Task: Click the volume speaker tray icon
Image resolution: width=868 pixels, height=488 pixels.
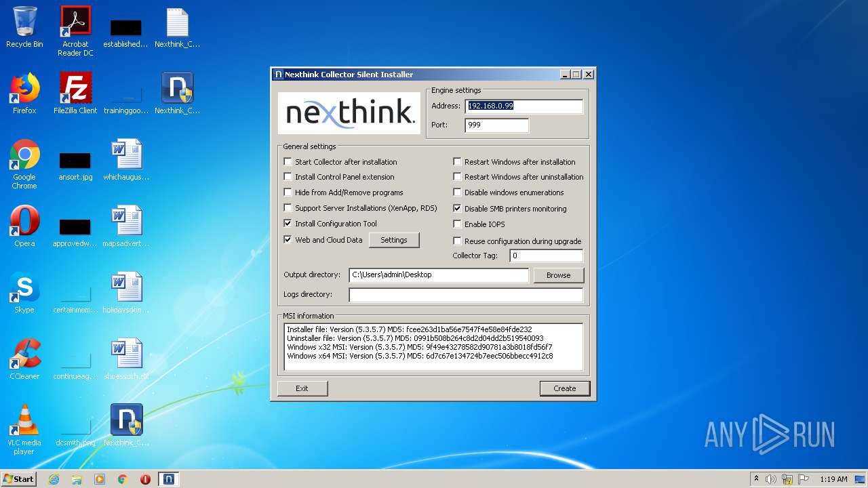Action: pyautogui.click(x=771, y=479)
